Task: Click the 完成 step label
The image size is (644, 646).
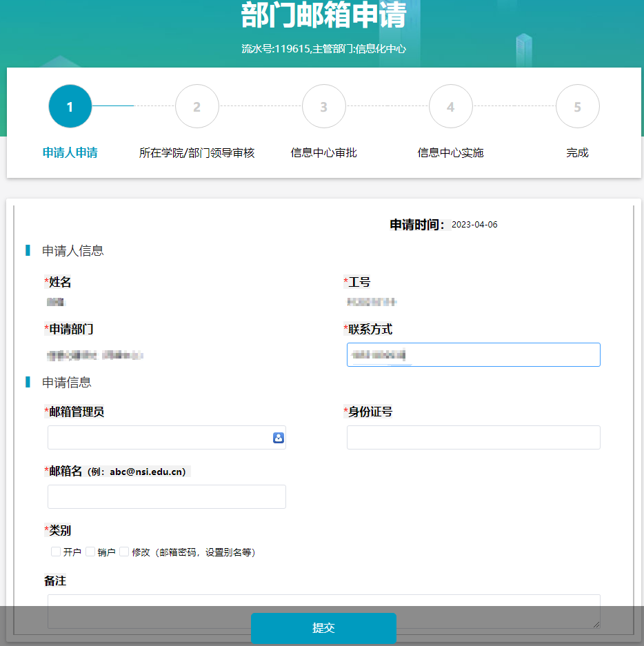Action: coord(577,153)
